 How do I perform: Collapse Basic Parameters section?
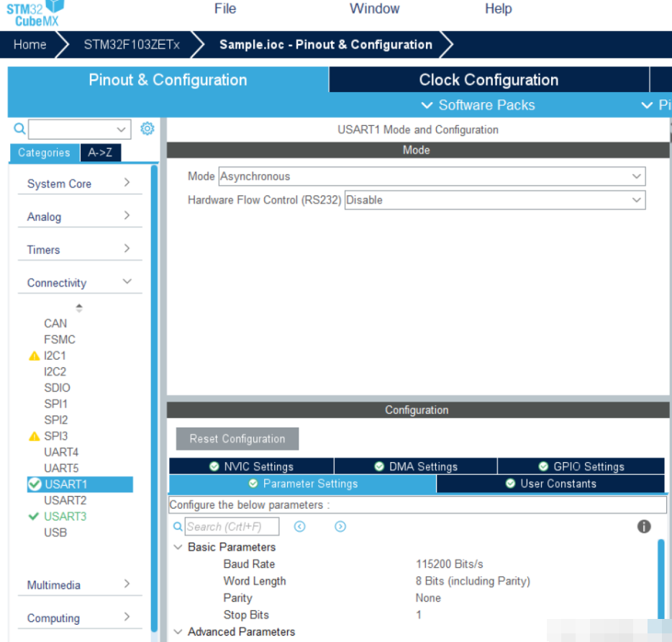(178, 547)
